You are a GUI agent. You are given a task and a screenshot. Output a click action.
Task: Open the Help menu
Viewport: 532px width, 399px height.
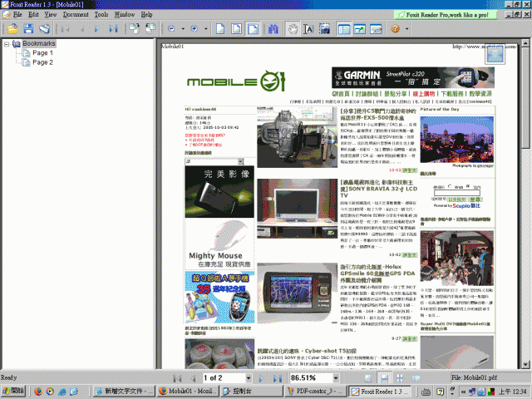pos(146,15)
